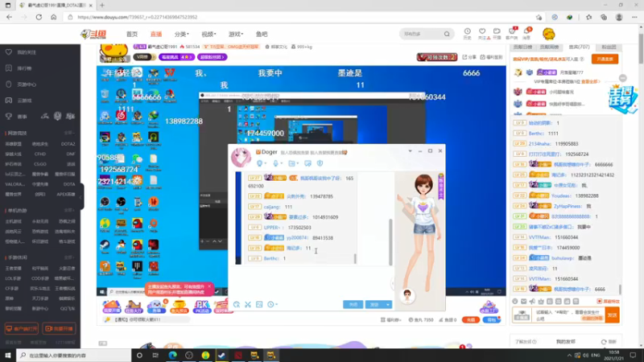This screenshot has height=362, width=644.
Task: Click the 我要开播 button in the sidebar
Action: click(59, 329)
